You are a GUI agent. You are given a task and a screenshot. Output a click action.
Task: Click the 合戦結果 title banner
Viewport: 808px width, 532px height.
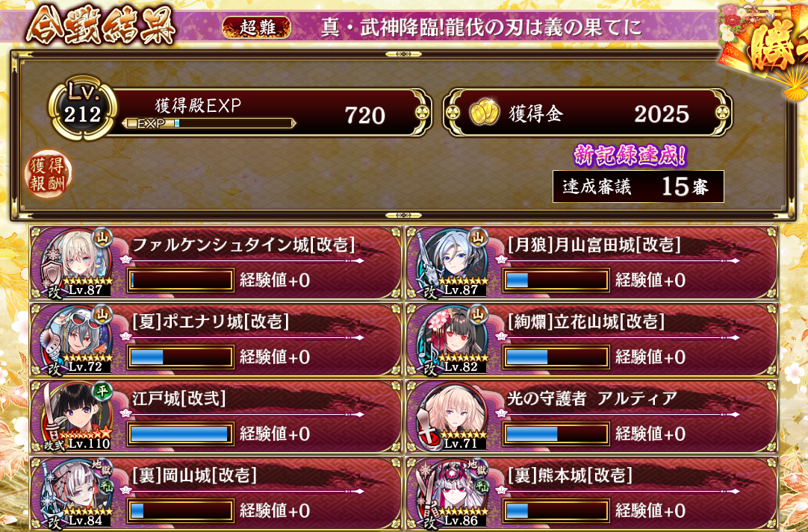101,26
